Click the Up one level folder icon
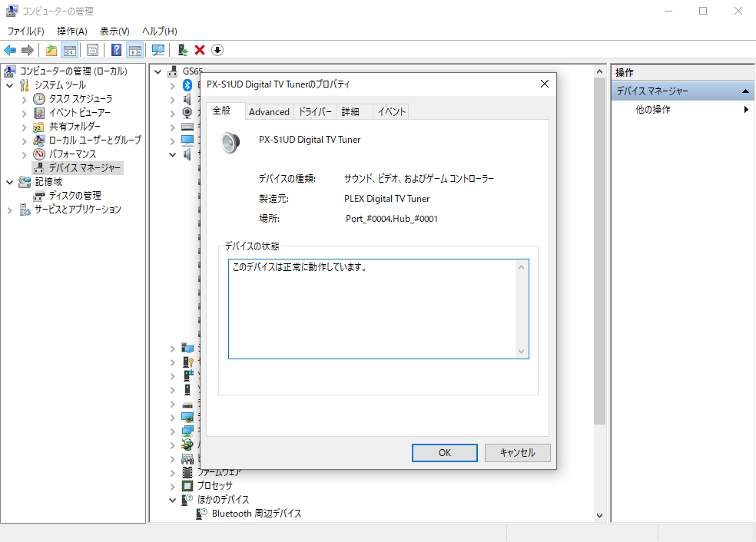The image size is (756, 542). [x=51, y=50]
